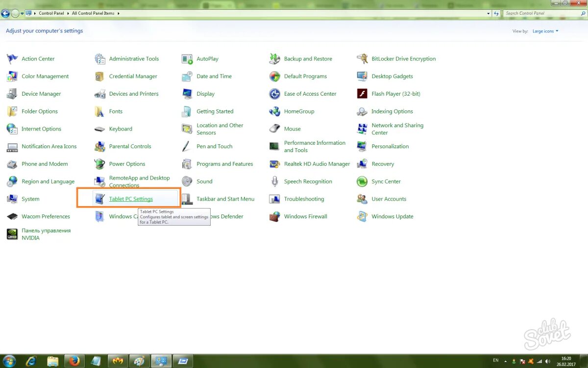Open RemoteApp and Desktop Connections

(x=140, y=182)
